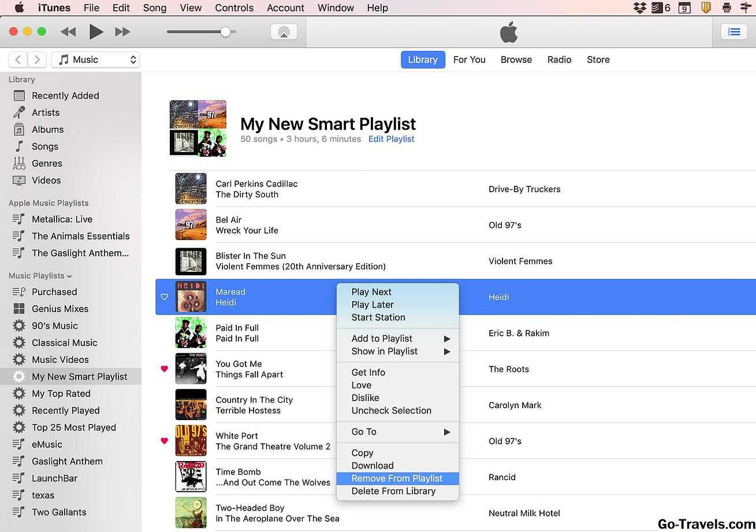Switch to the Radio tab
756x532 pixels.
point(560,59)
